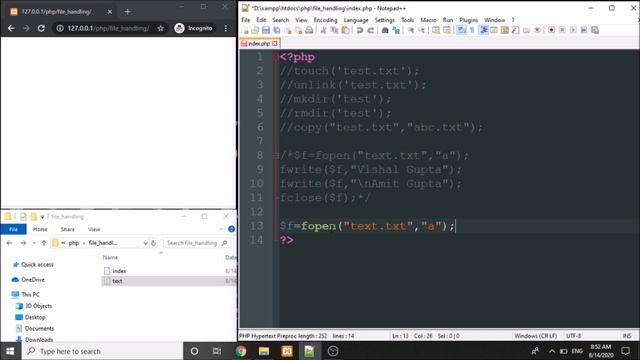Viewport: 640px width, 360px height.
Task: Open Chrome's three-dot menu
Action: (226, 28)
